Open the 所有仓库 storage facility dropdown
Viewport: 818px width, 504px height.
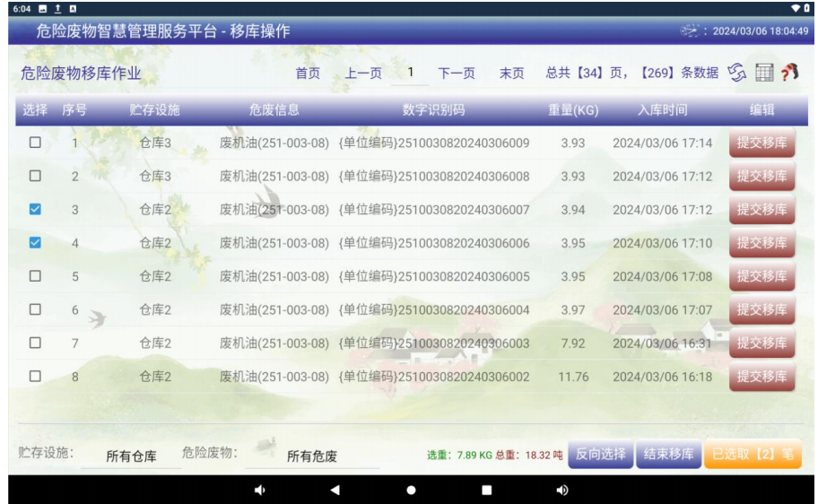click(131, 456)
